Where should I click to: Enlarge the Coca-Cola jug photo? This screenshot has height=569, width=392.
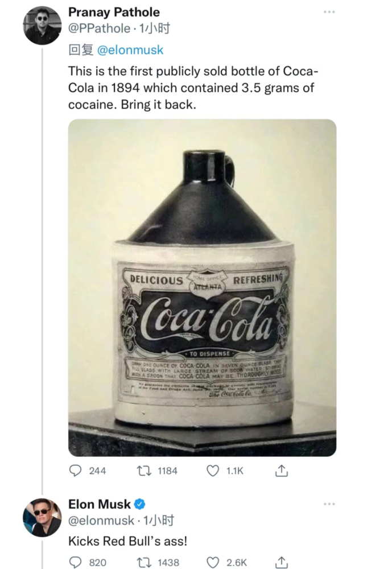click(202, 287)
